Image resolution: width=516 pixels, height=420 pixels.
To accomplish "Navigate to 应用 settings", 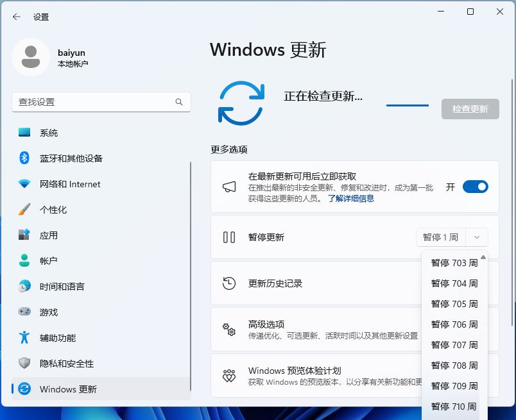I will pos(101,235).
